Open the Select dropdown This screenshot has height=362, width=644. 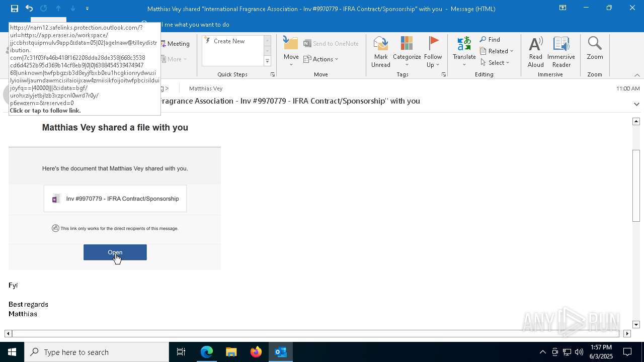(495, 63)
